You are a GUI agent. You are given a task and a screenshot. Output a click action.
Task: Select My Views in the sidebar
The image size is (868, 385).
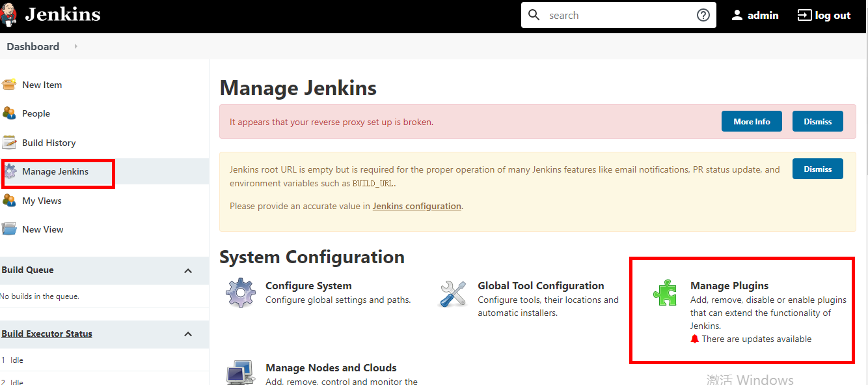[42, 201]
